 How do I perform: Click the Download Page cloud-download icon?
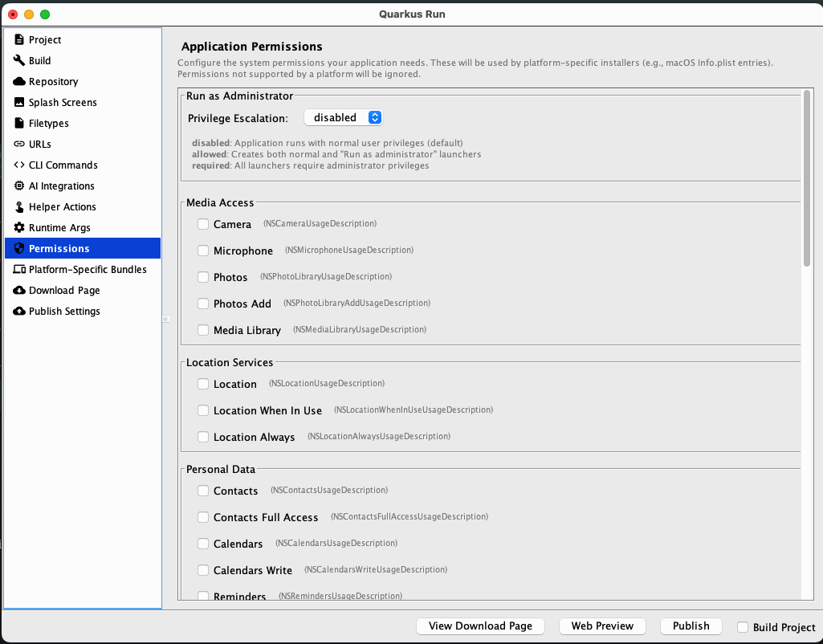point(19,290)
